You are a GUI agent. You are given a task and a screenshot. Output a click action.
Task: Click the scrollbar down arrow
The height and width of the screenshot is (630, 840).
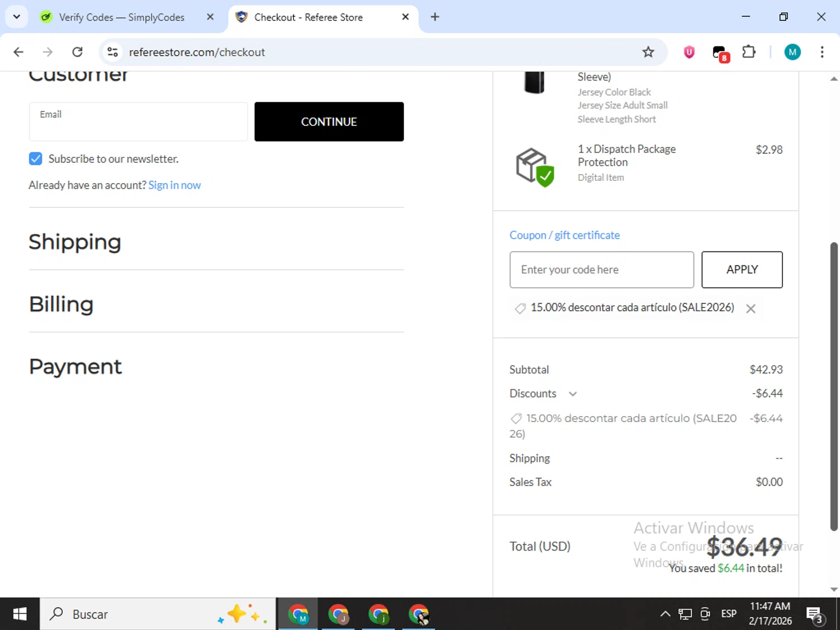tap(834, 589)
